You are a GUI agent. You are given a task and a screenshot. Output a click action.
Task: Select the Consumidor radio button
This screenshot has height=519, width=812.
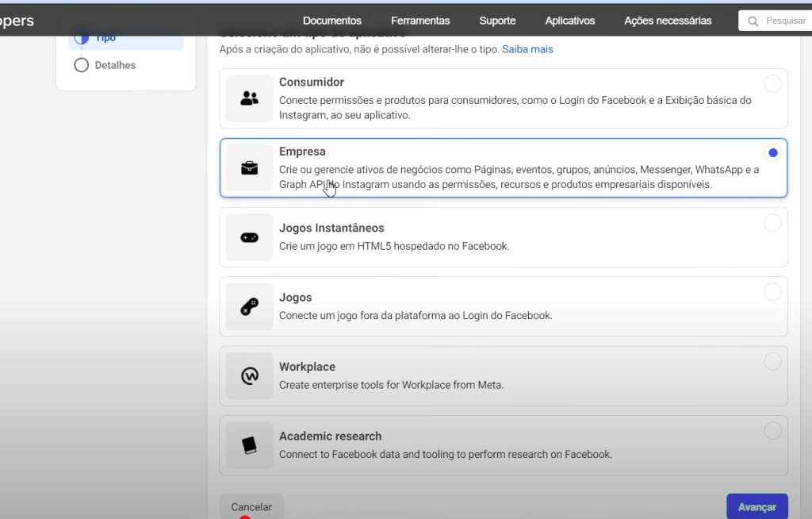click(772, 84)
